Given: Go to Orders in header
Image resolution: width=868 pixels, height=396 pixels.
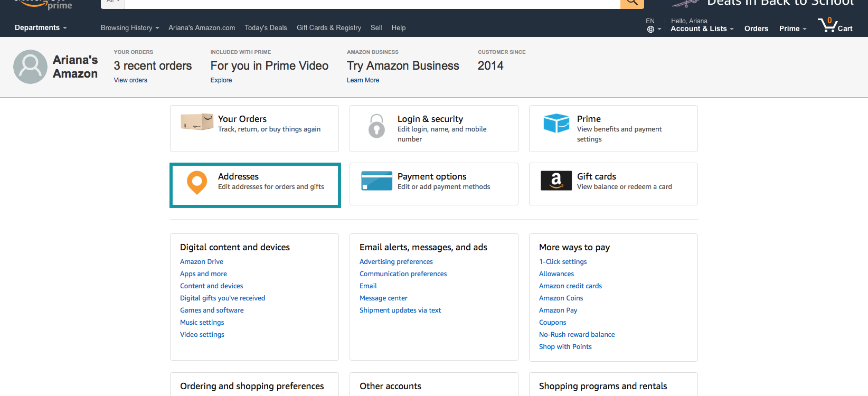Looking at the screenshot, I should [756, 29].
